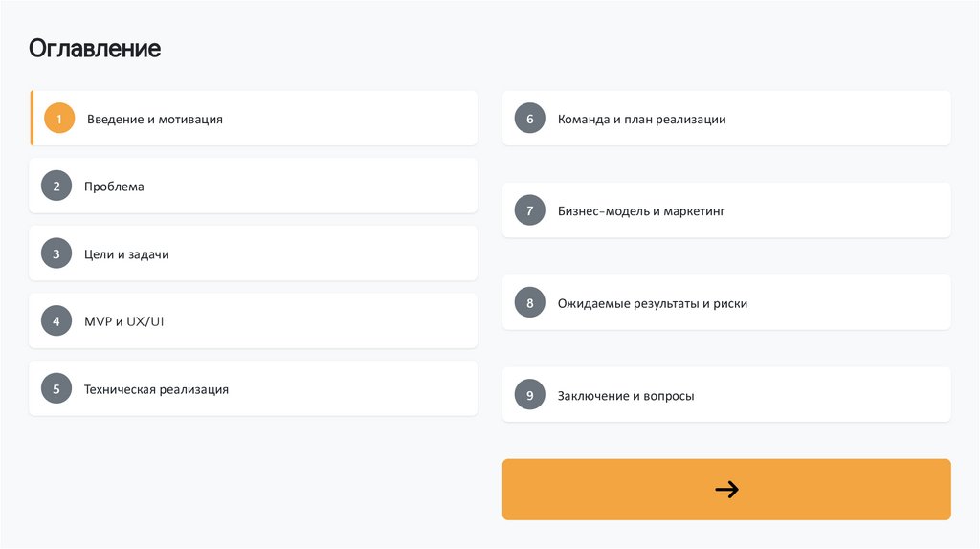Go to the "Проблема" section
980x549 pixels.
114,187
